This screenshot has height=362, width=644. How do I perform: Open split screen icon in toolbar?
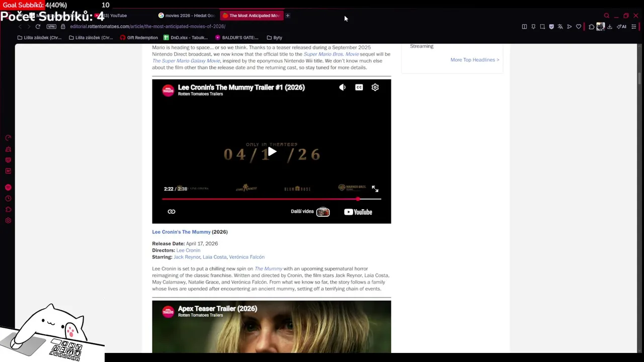[524, 27]
